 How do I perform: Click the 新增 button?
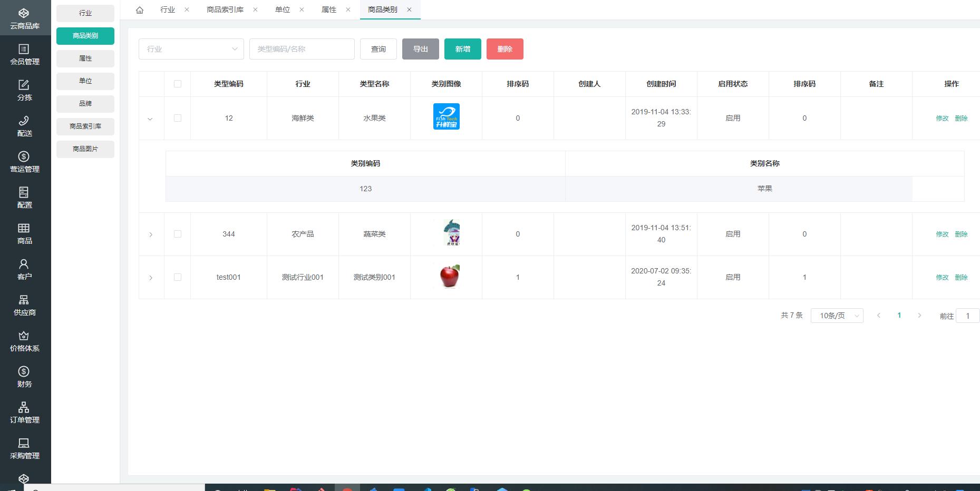462,49
